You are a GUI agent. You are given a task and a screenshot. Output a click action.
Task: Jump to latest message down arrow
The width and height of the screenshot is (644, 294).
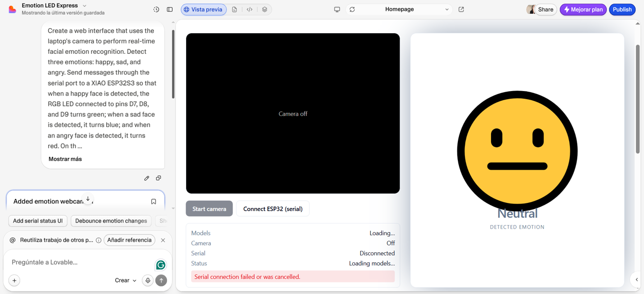(88, 199)
